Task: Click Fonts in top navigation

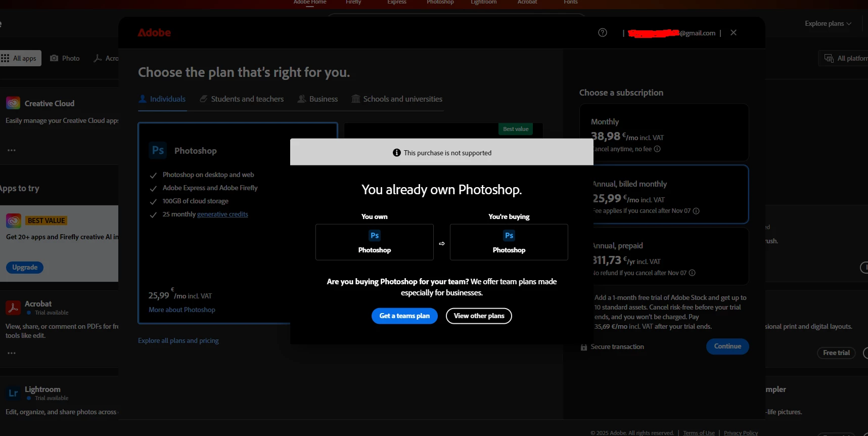Action: tap(571, 3)
